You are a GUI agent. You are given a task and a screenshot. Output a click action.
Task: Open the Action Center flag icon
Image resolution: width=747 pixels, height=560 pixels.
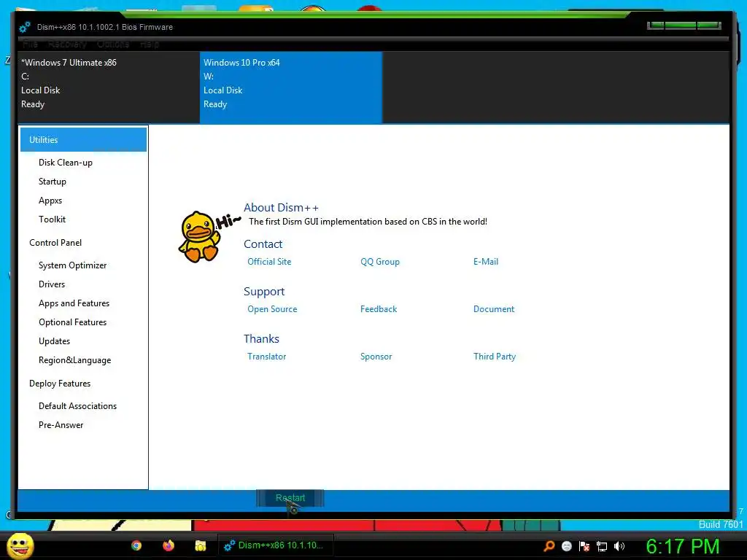(x=584, y=546)
